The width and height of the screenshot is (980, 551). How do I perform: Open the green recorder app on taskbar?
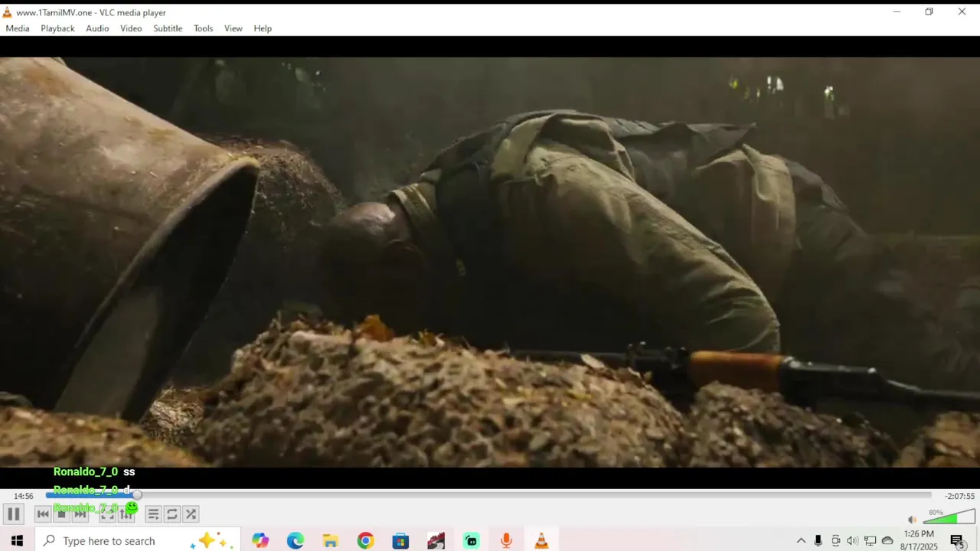[471, 540]
